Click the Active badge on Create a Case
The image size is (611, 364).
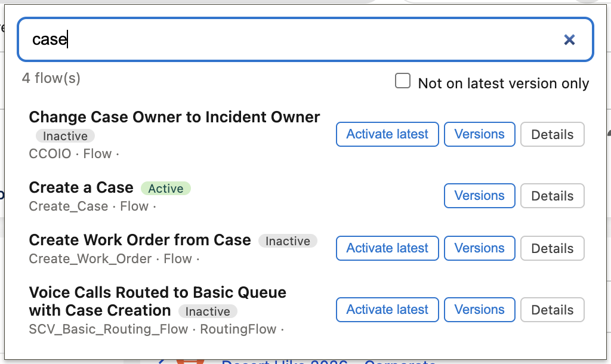pos(166,189)
